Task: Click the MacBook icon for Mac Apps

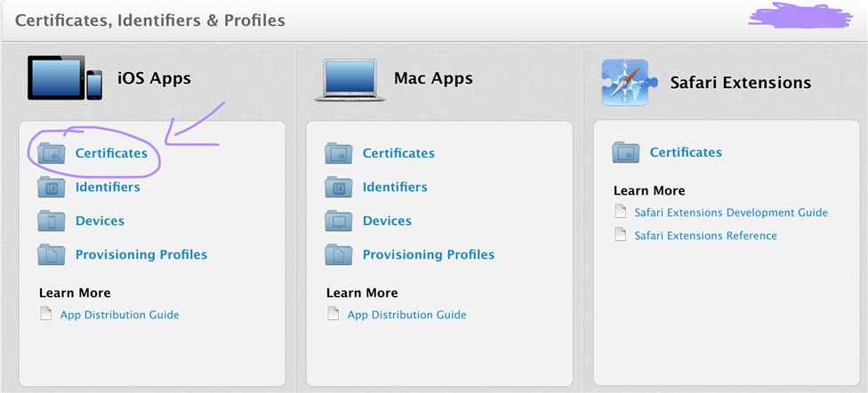Action: pos(350,80)
